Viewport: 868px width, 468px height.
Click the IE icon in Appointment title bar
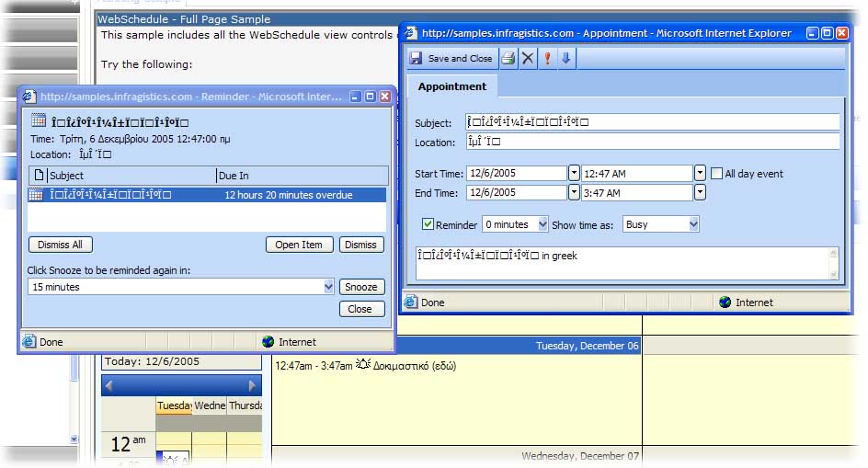click(410, 33)
